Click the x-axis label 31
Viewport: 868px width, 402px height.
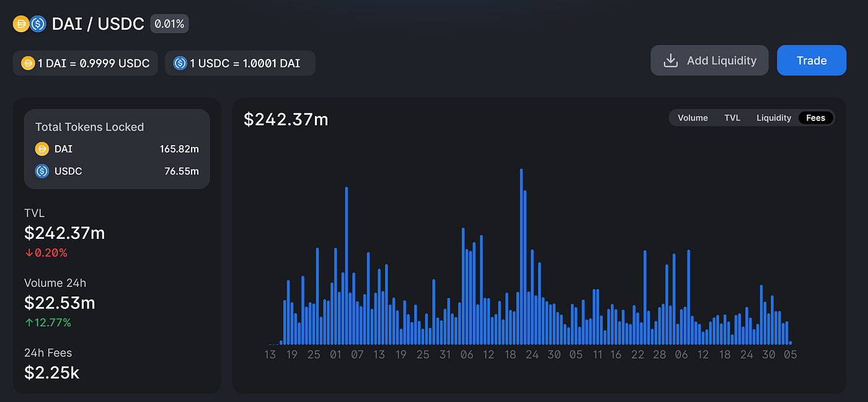click(x=445, y=355)
